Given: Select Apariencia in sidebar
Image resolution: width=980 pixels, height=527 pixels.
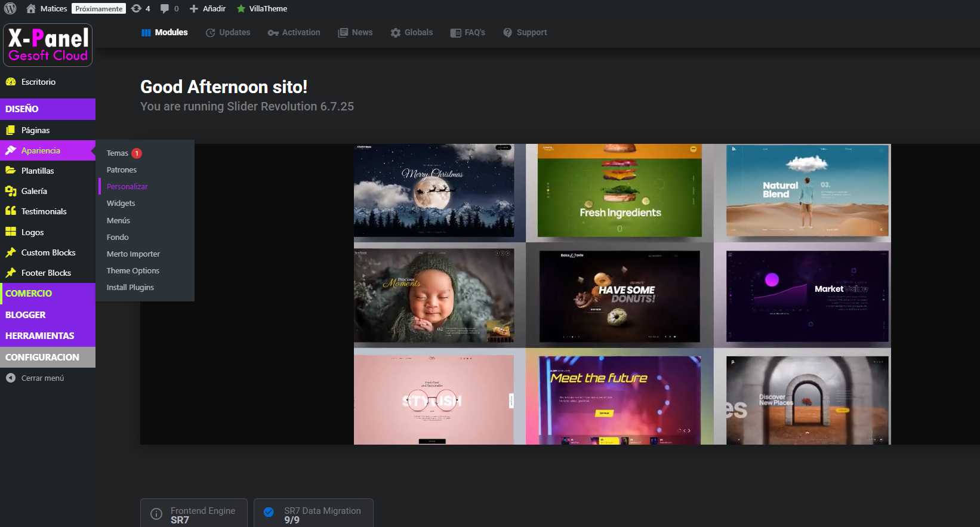Looking at the screenshot, I should [x=48, y=150].
